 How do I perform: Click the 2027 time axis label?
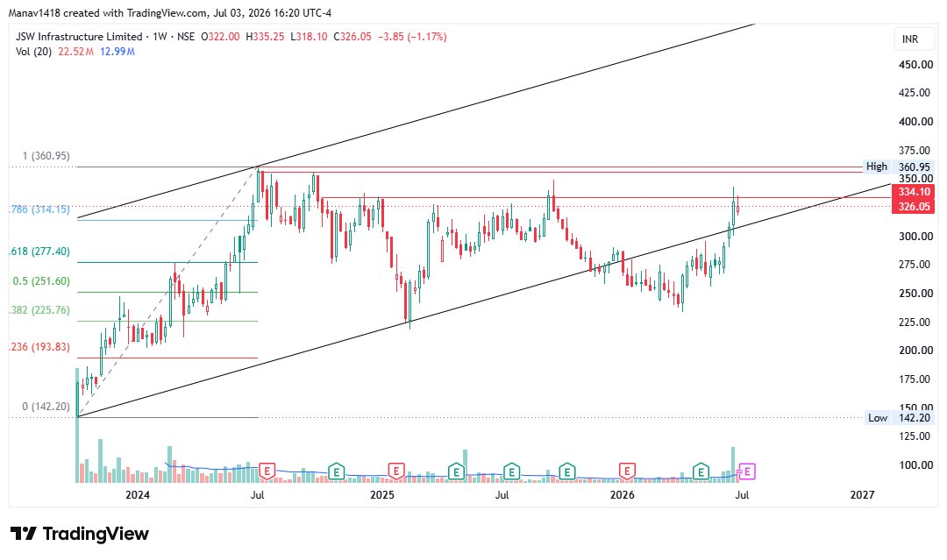click(x=862, y=495)
